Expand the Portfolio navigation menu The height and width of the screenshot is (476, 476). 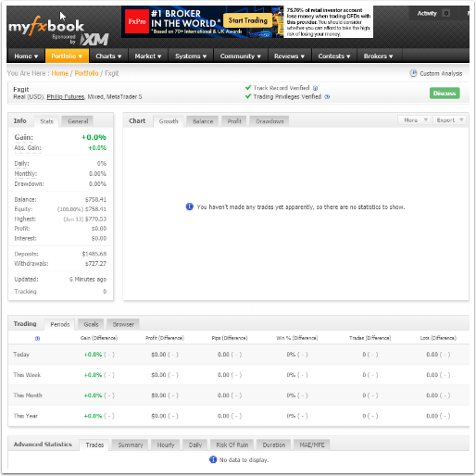[x=67, y=56]
